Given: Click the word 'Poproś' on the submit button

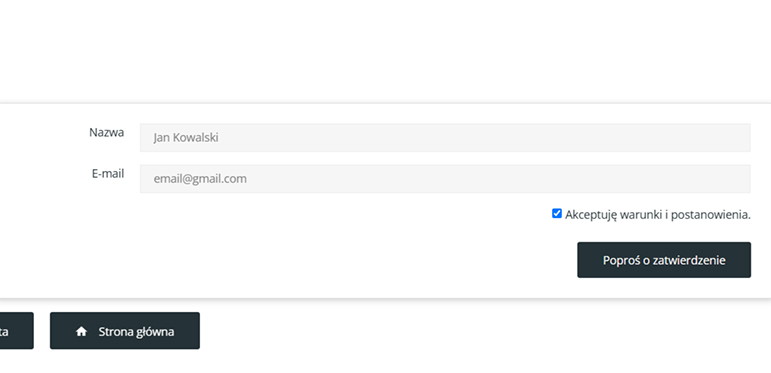Looking at the screenshot, I should [x=622, y=260].
